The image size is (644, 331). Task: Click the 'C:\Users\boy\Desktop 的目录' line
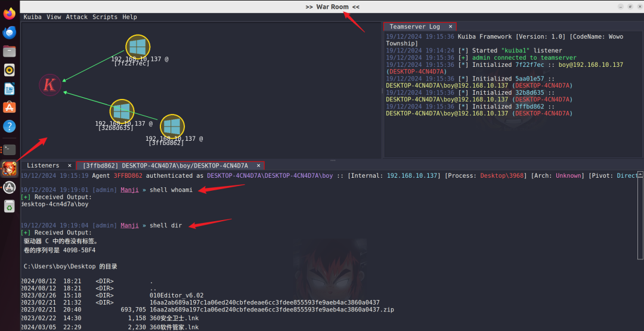pyautogui.click(x=70, y=267)
